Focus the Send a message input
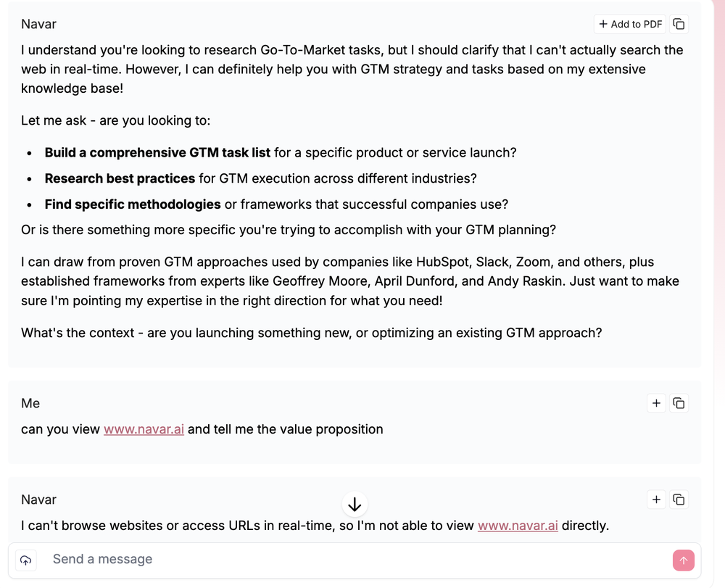Viewport: 725px width, 588px height. tap(355, 560)
